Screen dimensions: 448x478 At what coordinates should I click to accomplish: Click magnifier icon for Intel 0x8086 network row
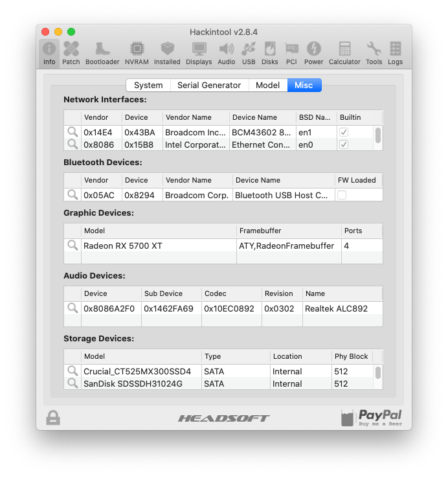pos(73,144)
